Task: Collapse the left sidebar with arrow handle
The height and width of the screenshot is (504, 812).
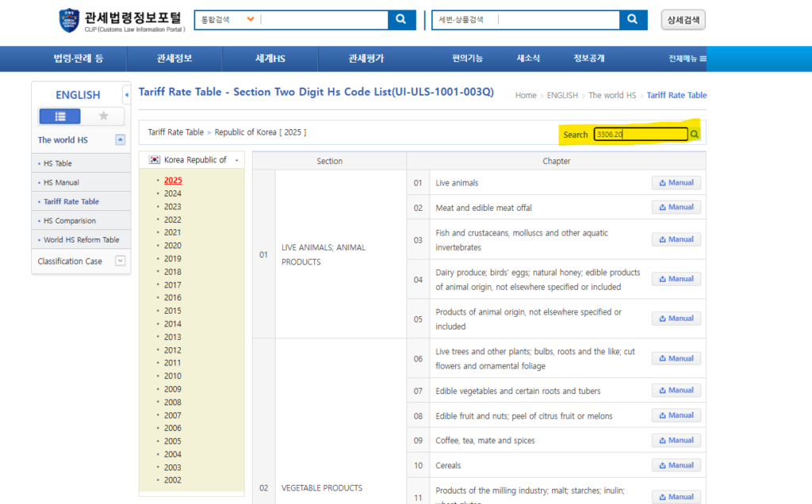Action: tap(127, 94)
